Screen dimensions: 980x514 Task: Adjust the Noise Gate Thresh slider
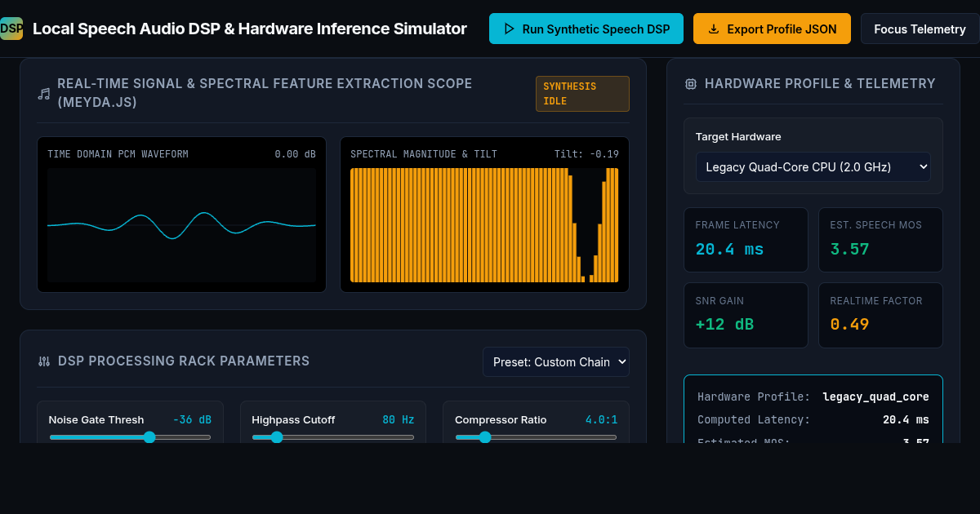pyautogui.click(x=130, y=437)
